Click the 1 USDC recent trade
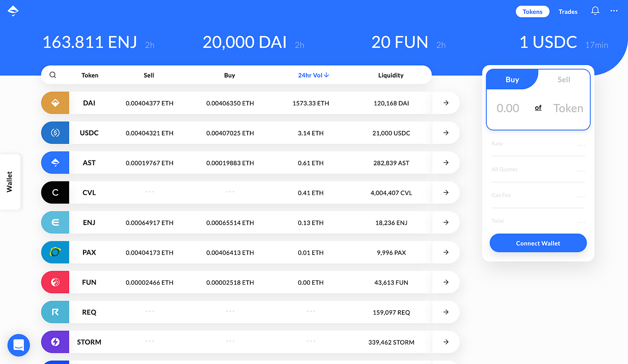The height and width of the screenshot is (364, 628). point(564,43)
